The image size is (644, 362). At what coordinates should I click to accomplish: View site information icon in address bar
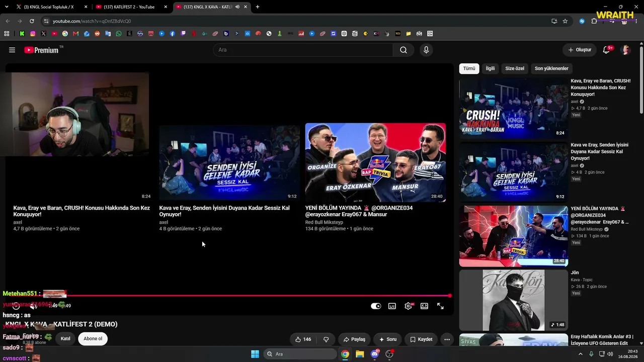coord(46,21)
